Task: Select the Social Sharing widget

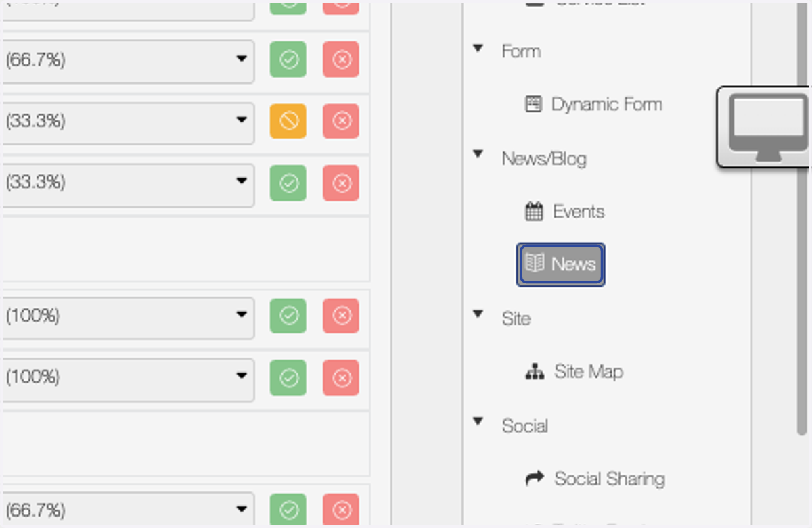Action: click(595, 479)
